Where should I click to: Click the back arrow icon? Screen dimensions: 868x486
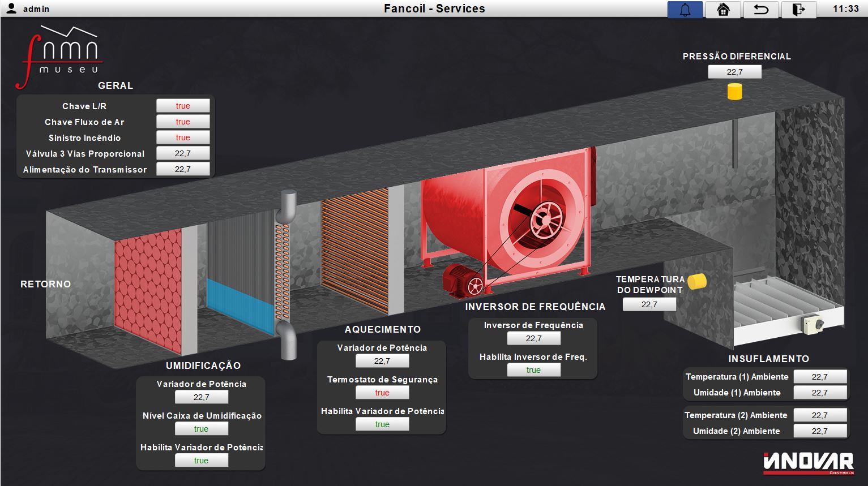(x=761, y=10)
